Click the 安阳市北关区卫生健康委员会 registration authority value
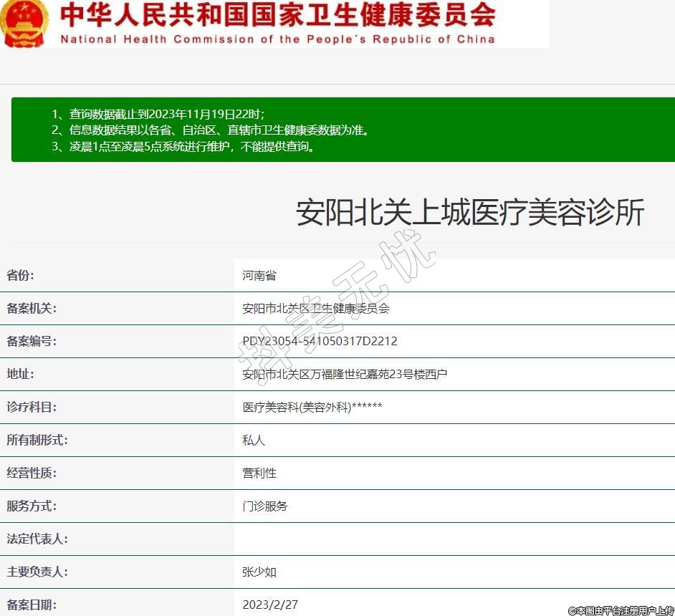 pos(316,309)
